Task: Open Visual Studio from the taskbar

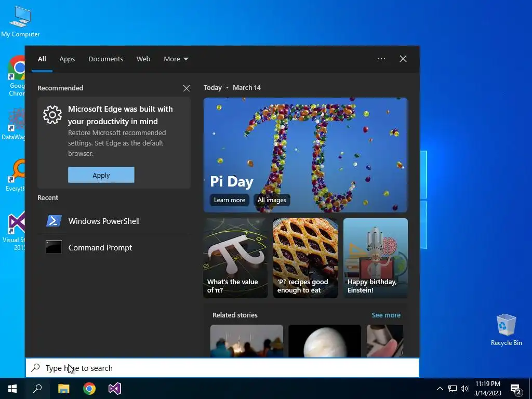Action: click(x=115, y=389)
